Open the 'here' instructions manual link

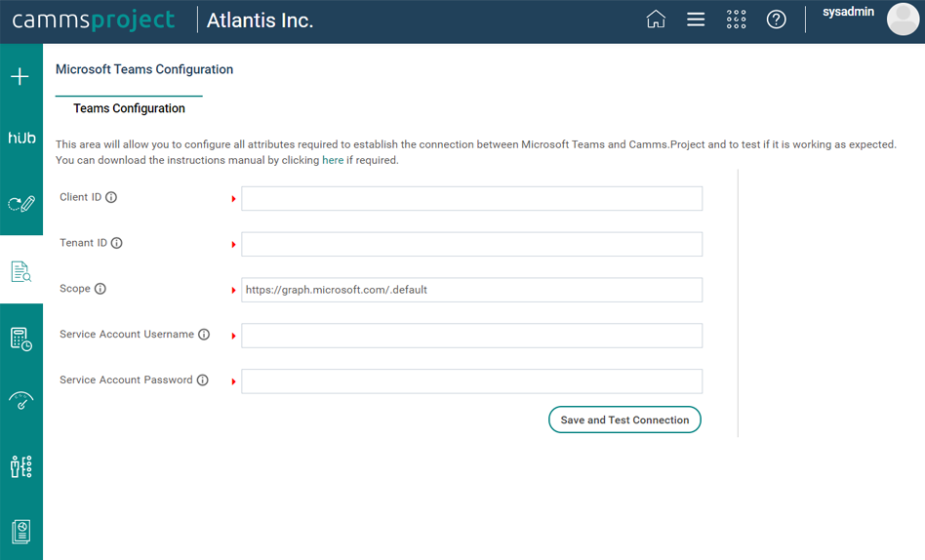(x=333, y=160)
